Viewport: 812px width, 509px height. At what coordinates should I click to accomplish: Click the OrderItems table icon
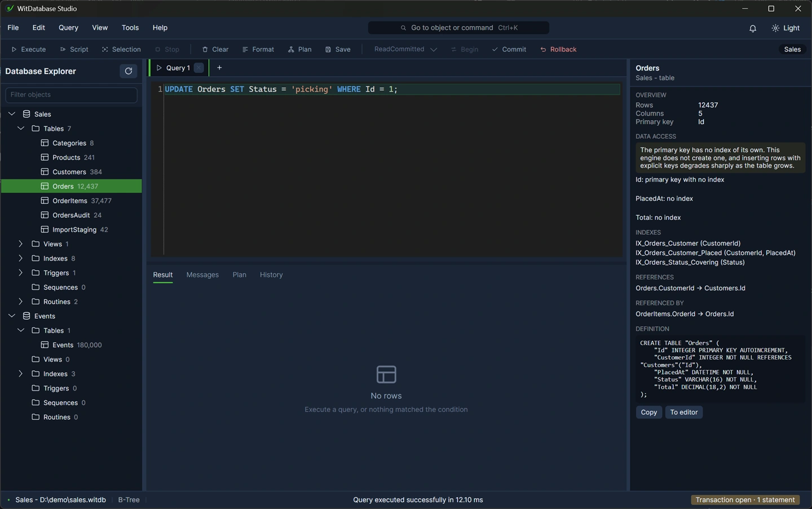[x=45, y=200]
